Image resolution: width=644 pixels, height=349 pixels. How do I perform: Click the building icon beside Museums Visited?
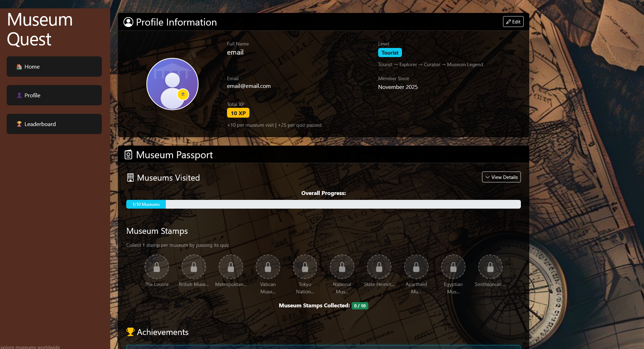(x=130, y=177)
